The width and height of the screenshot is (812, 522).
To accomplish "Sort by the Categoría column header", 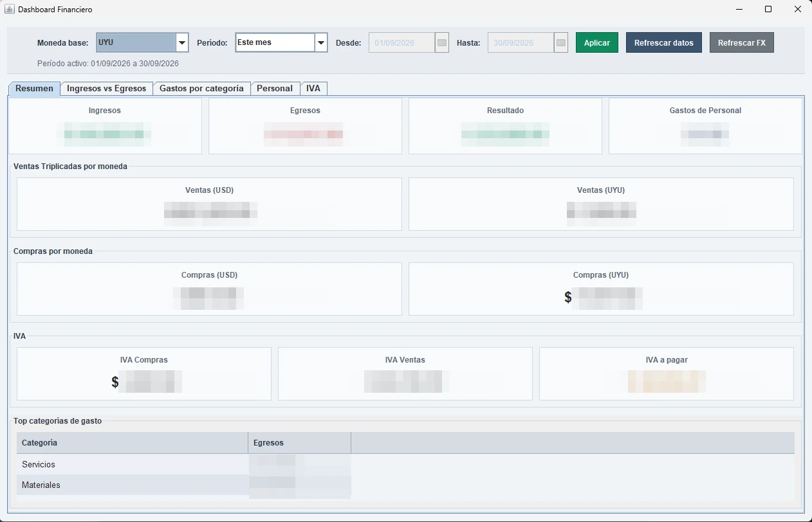I will pyautogui.click(x=133, y=443).
